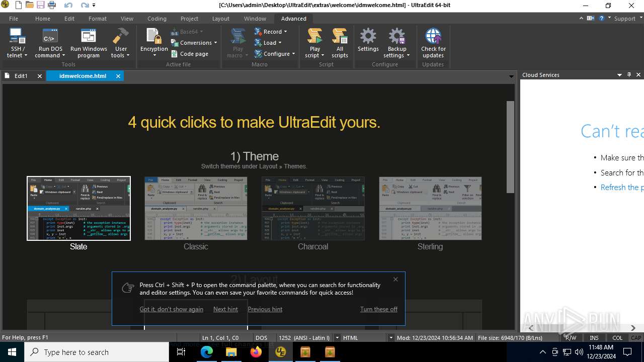Click Play script icon
The height and width of the screenshot is (362, 644).
pyautogui.click(x=315, y=43)
